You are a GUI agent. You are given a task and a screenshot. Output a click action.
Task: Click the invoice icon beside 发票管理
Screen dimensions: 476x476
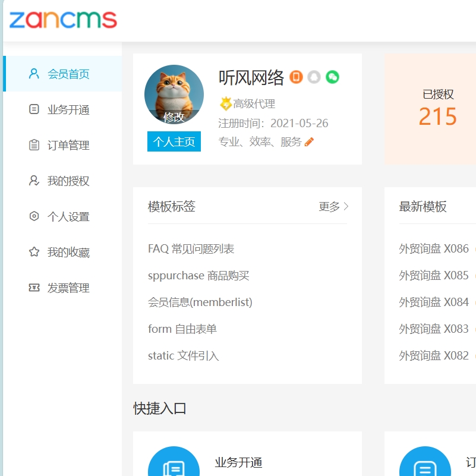coord(34,288)
